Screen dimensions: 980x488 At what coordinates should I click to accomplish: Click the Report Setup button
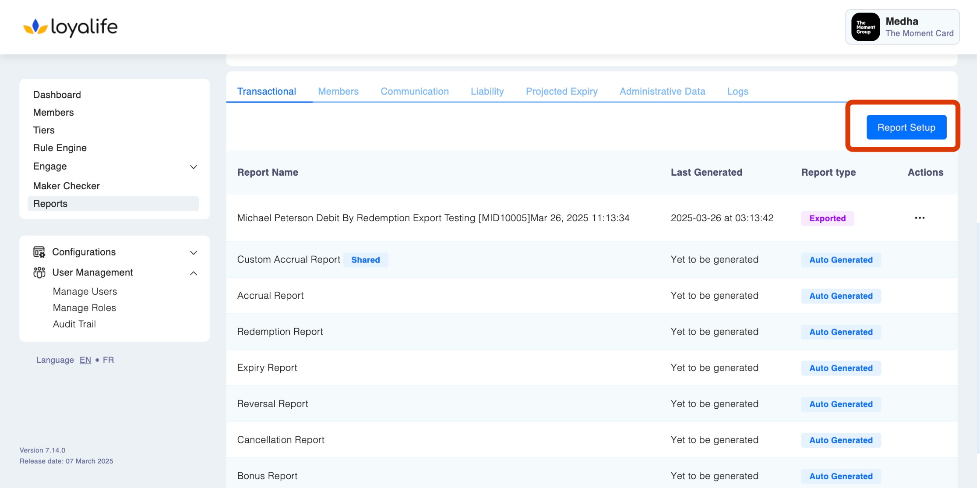[x=906, y=127]
